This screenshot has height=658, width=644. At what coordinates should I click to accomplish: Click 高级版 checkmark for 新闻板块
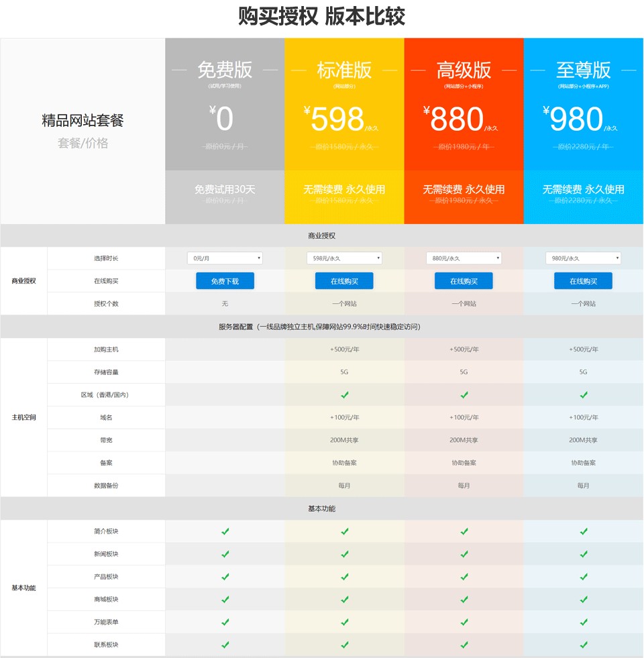464,554
